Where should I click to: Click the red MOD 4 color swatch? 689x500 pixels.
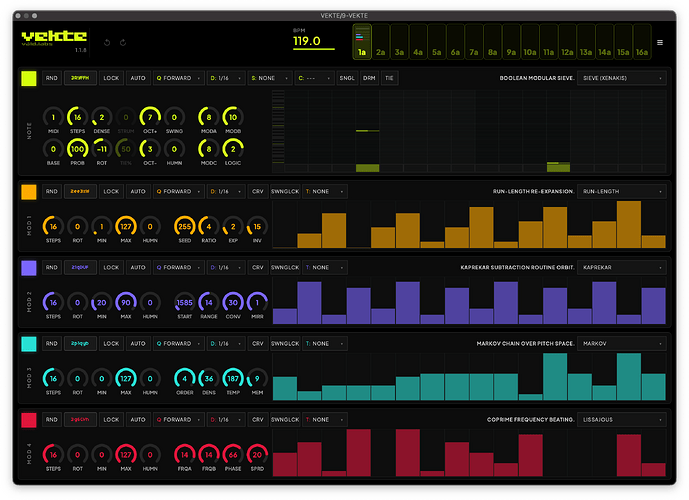tap(29, 420)
